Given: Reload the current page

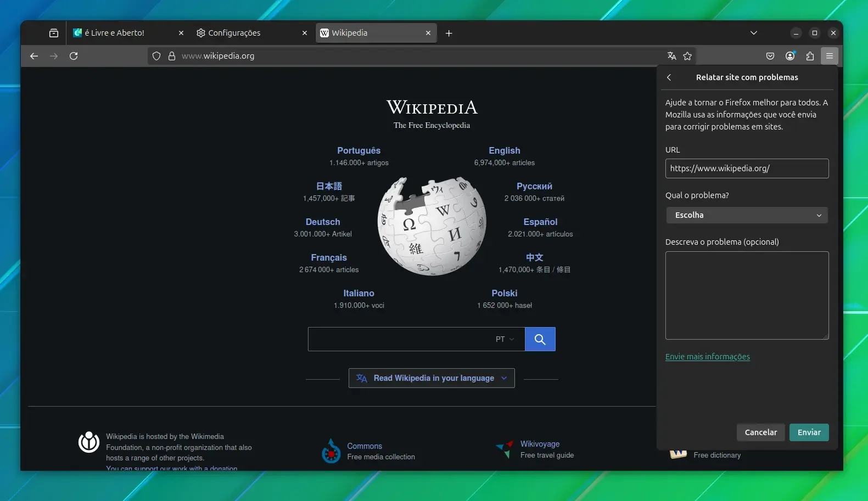Looking at the screenshot, I should pos(74,56).
